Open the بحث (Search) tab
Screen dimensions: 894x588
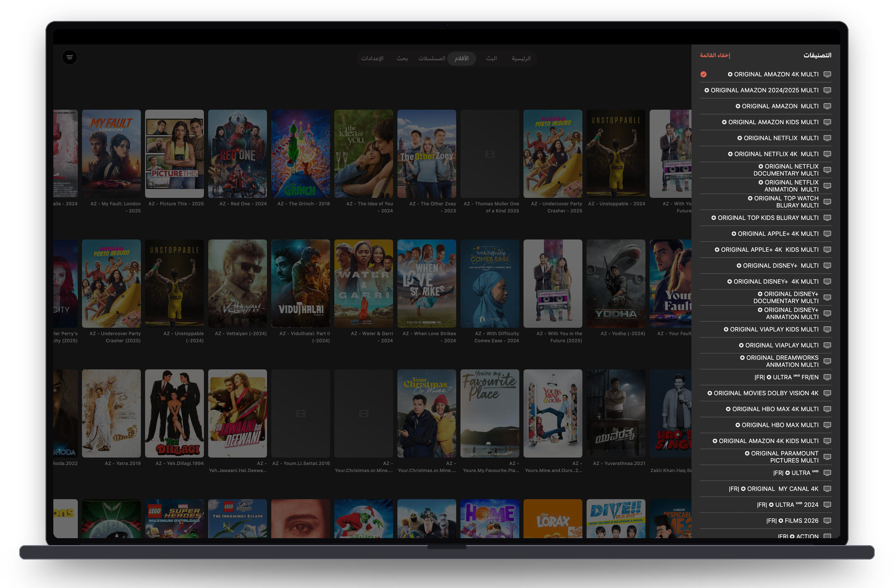(x=402, y=58)
